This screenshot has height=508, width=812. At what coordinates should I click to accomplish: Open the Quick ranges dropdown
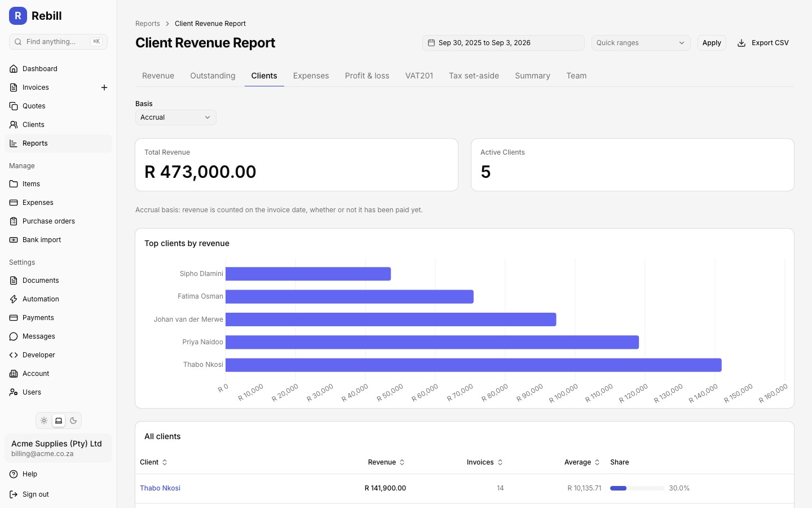click(x=641, y=43)
